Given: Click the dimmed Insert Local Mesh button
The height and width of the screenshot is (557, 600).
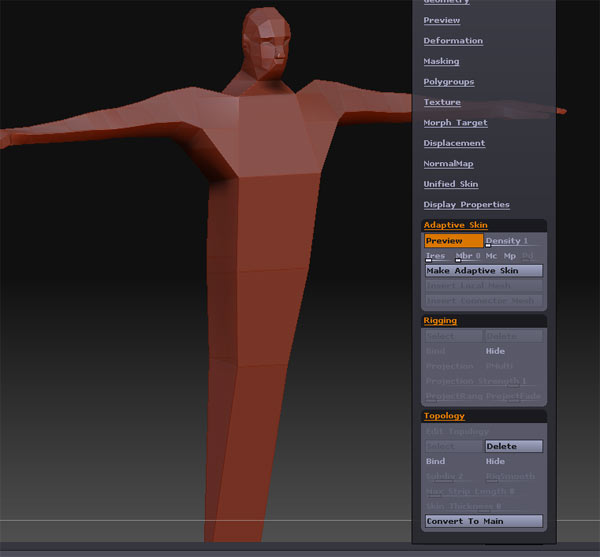Looking at the screenshot, I should pyautogui.click(x=484, y=286).
